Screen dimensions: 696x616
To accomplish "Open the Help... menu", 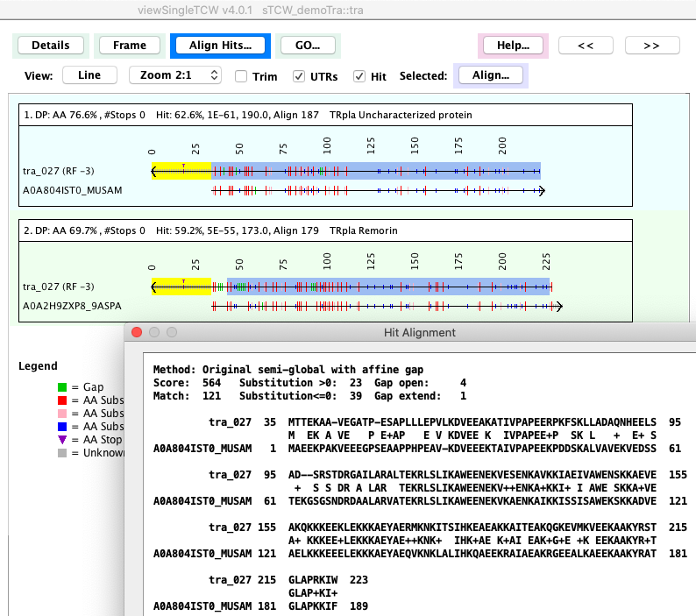I will click(513, 45).
